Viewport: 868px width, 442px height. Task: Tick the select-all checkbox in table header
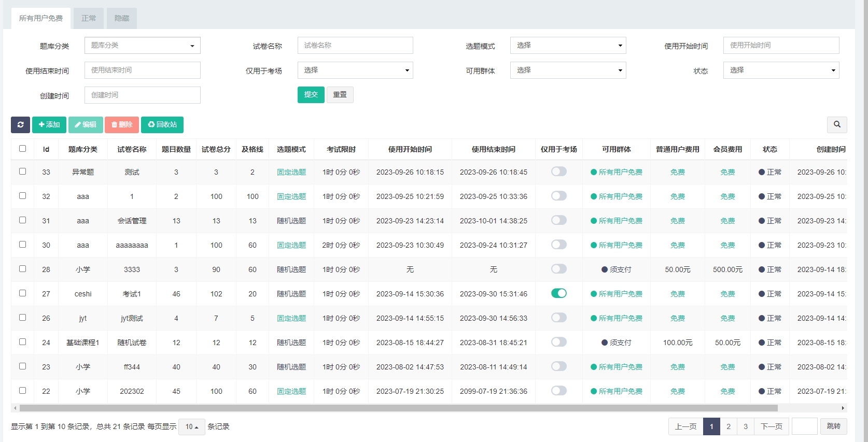(x=22, y=149)
